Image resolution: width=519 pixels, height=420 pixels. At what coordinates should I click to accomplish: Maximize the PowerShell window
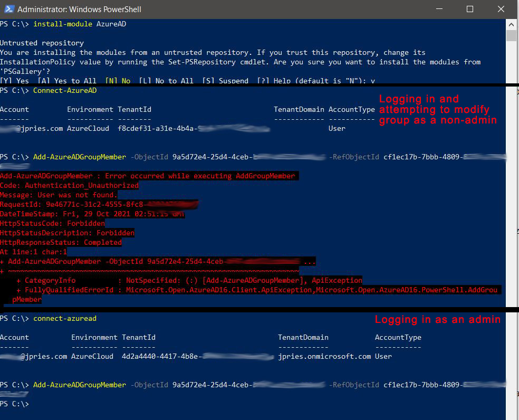(470, 9)
